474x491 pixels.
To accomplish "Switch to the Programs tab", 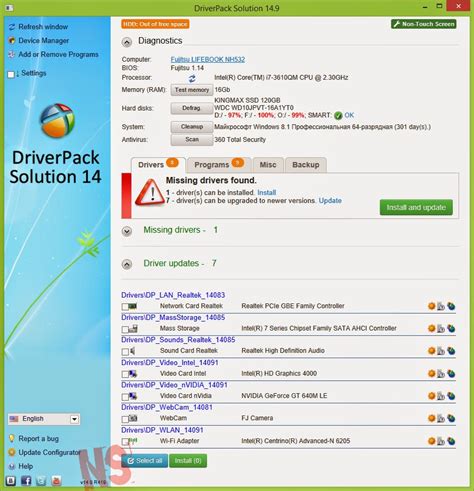I will [219, 165].
